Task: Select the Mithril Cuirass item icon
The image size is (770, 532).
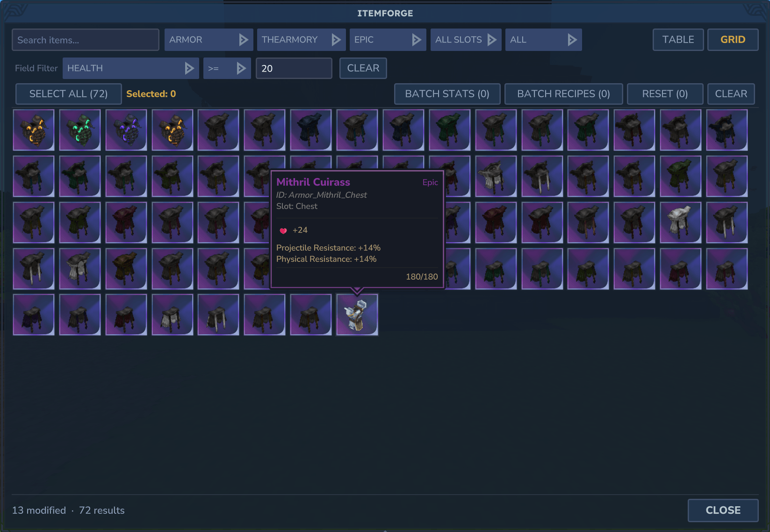Action: click(x=357, y=315)
